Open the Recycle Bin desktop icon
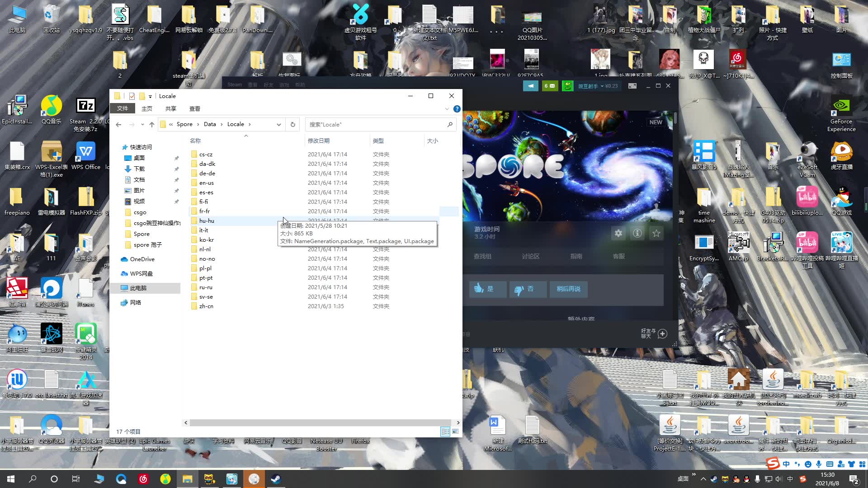The image size is (868, 488). click(51, 19)
